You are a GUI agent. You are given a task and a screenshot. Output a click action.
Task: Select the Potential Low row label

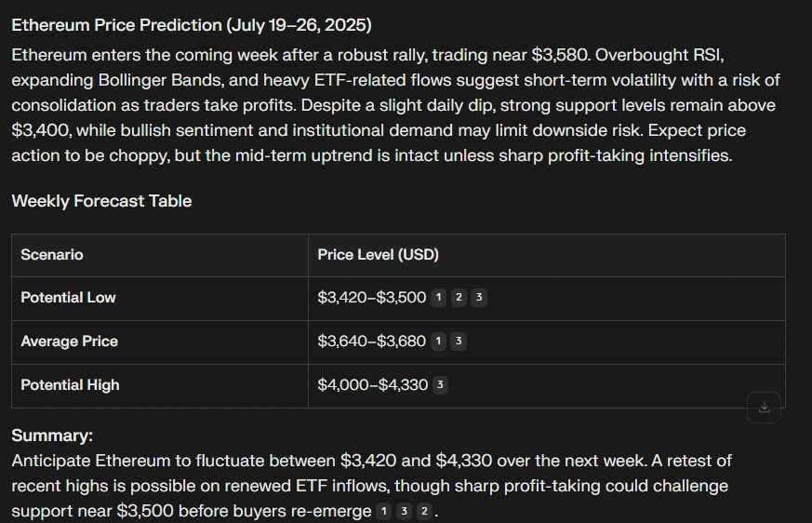coord(69,298)
